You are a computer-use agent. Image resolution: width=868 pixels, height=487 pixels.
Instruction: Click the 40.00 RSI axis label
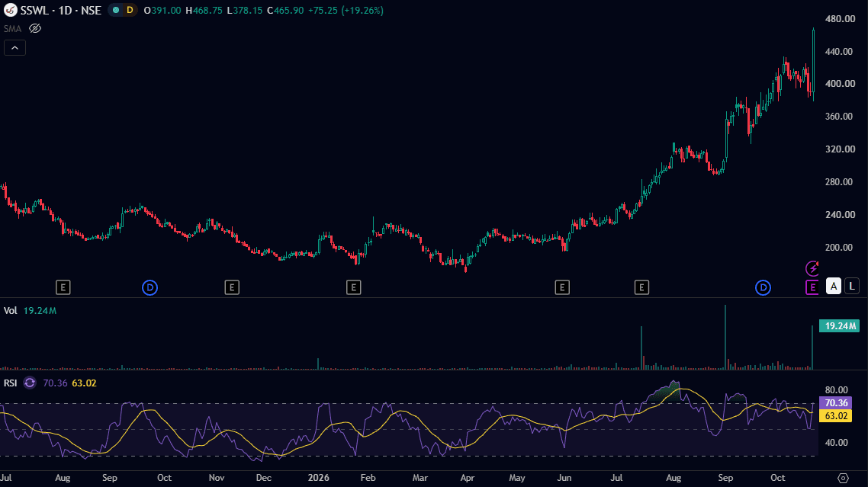836,442
